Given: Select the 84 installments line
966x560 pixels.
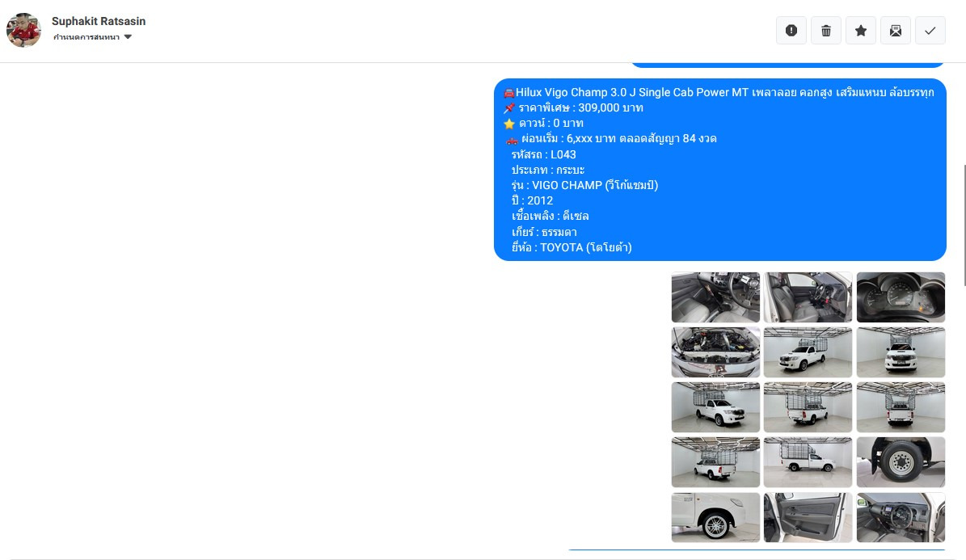Looking at the screenshot, I should (610, 139).
